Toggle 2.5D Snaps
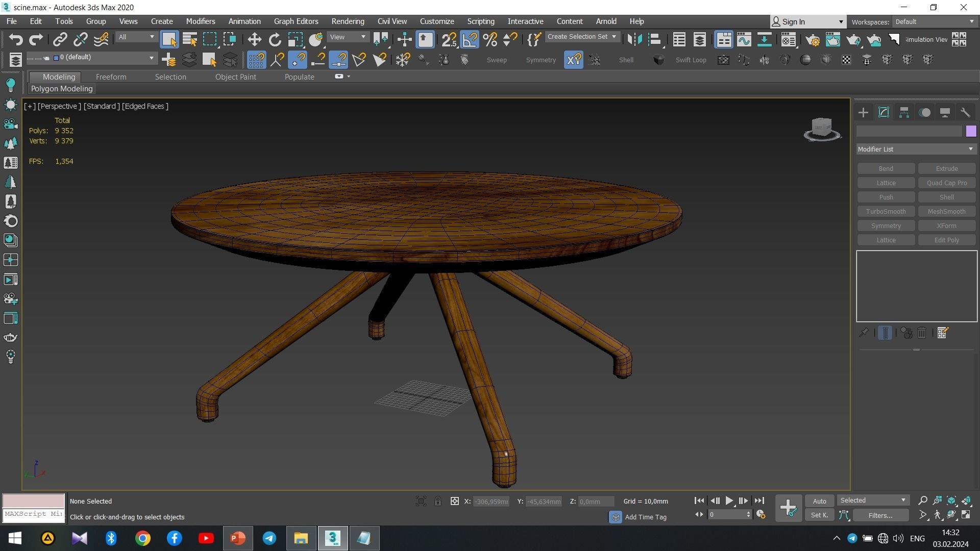This screenshot has width=980, height=551. (449, 39)
